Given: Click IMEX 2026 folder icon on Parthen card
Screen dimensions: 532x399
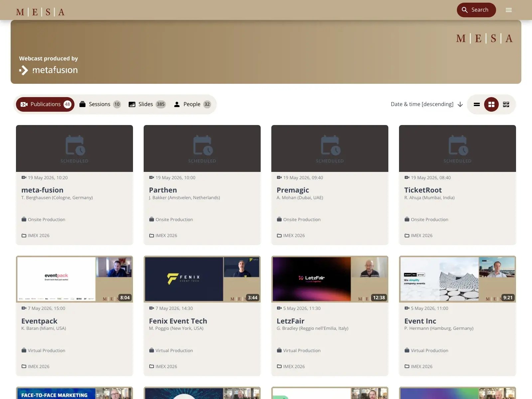Looking at the screenshot, I should [152, 235].
